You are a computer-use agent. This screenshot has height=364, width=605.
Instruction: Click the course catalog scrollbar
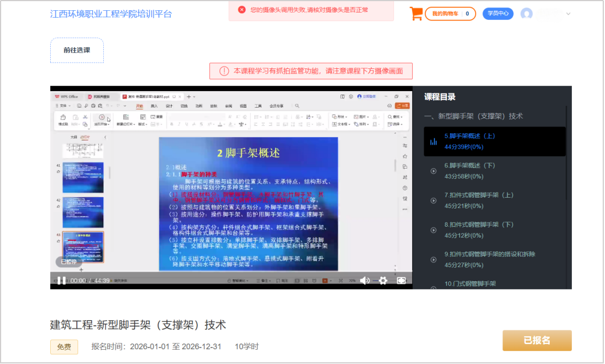[567, 153]
